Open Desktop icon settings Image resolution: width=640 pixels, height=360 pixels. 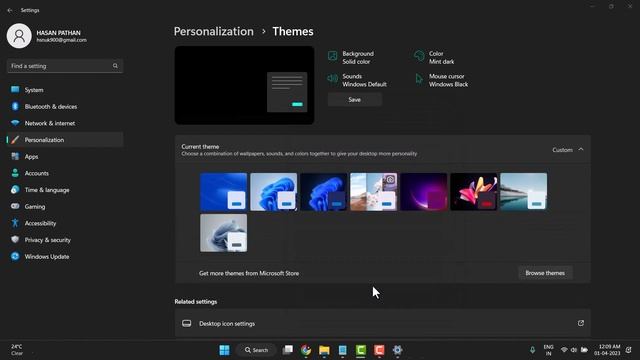382,323
